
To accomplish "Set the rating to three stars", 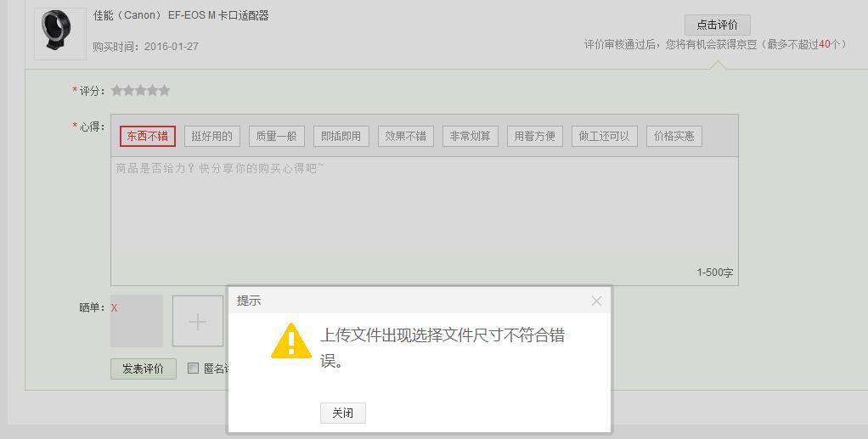I will click(x=141, y=90).
